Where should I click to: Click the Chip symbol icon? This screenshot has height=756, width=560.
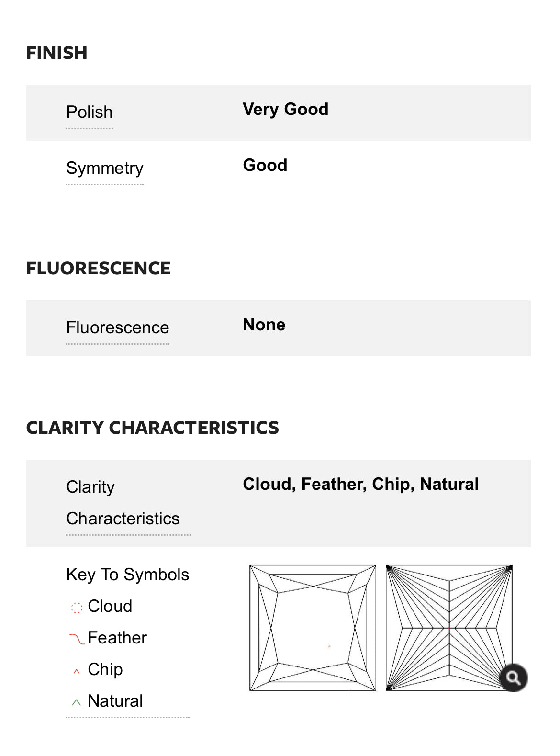pos(77,671)
